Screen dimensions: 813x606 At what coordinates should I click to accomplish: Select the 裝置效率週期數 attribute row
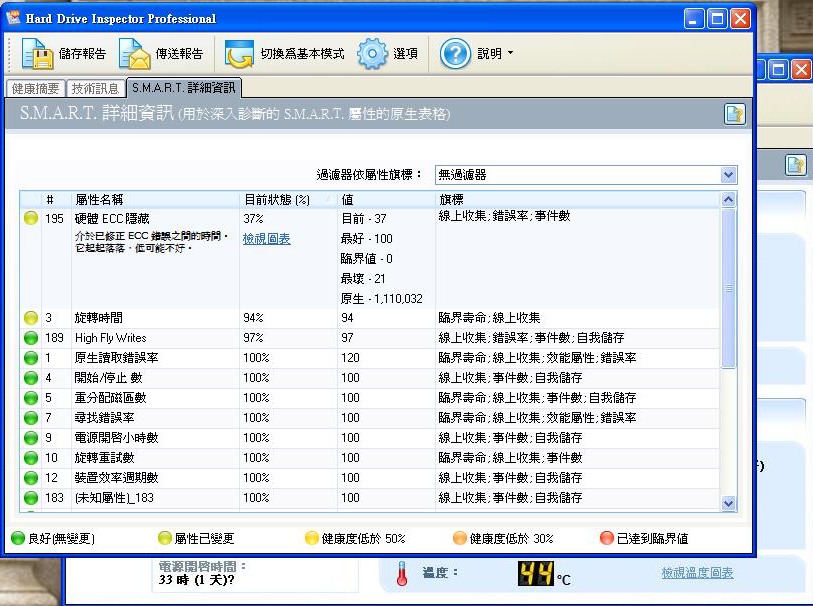(370, 477)
